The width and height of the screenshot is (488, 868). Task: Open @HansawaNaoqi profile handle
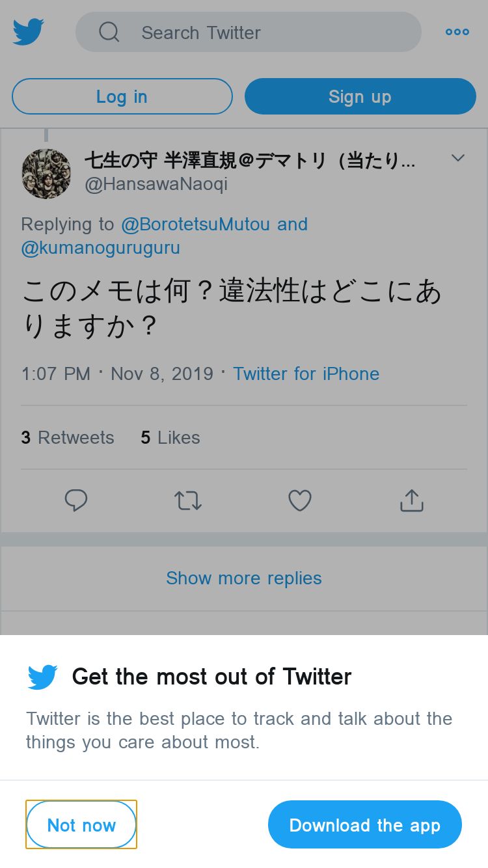point(156,185)
